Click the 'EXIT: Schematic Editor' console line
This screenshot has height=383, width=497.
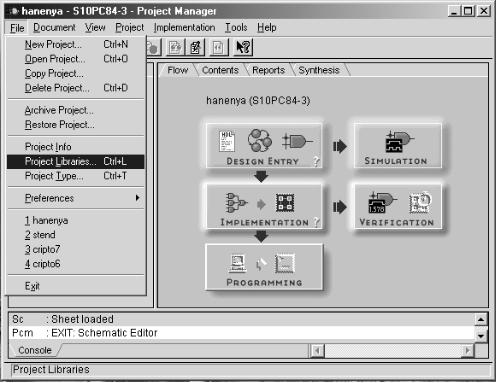[104, 333]
